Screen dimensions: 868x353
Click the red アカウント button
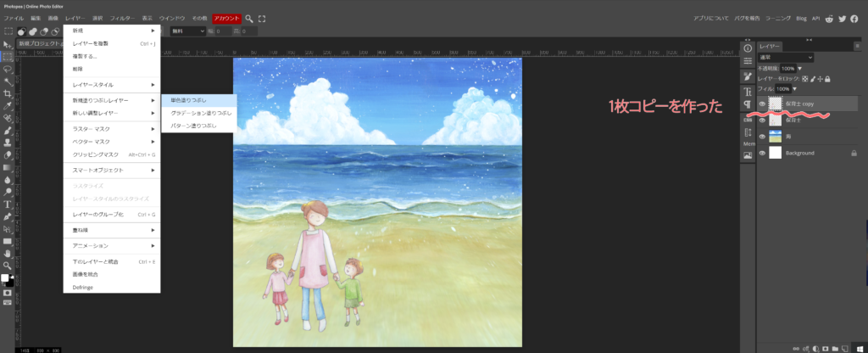(226, 18)
